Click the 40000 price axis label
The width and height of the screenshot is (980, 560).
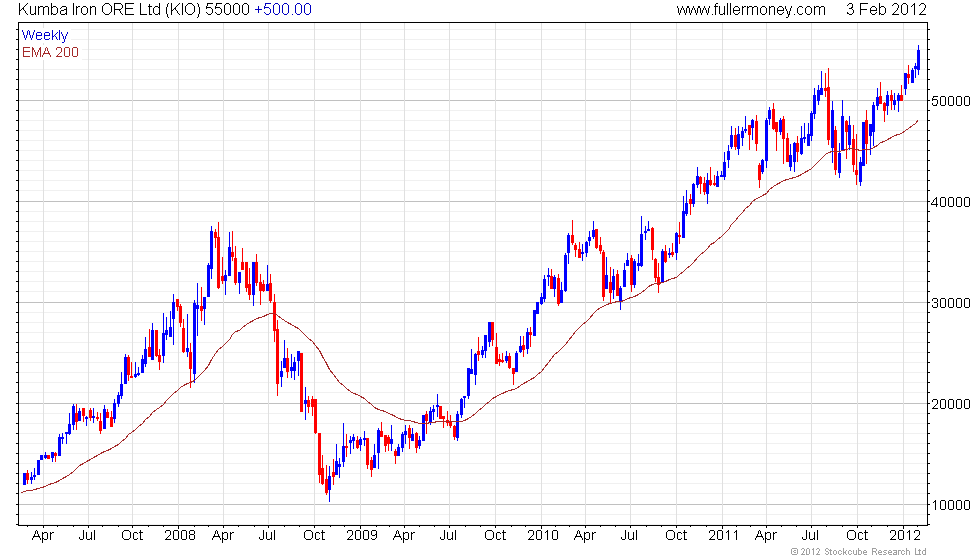tap(951, 202)
